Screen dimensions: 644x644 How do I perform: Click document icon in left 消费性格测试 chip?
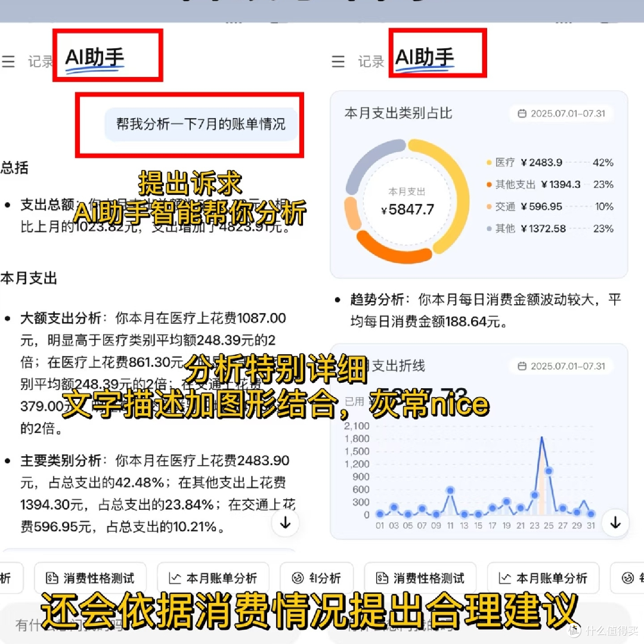52,578
